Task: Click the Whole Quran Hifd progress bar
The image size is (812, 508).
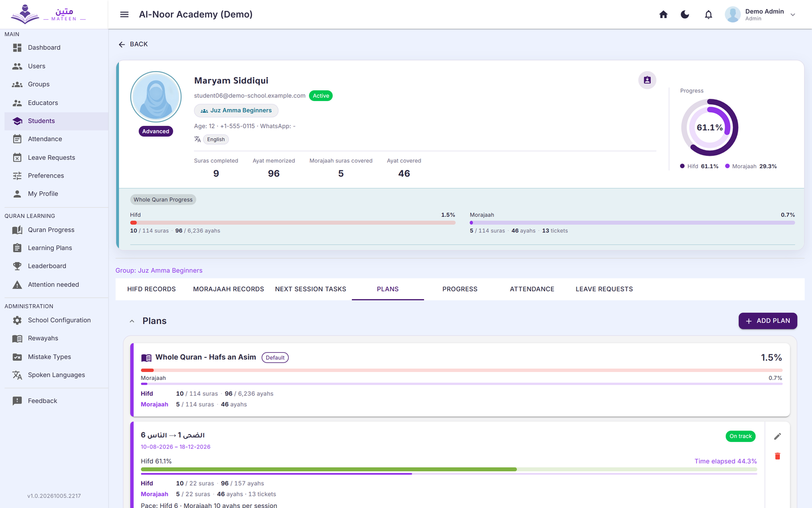Action: (x=293, y=223)
